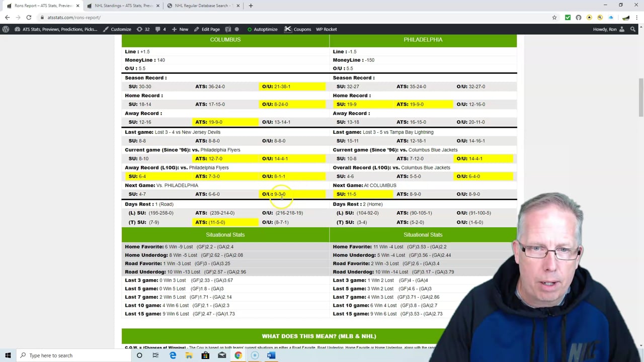Viewport: 644px width, 362px height.
Task: Close the NHL Standings tab
Action: (x=157, y=6)
